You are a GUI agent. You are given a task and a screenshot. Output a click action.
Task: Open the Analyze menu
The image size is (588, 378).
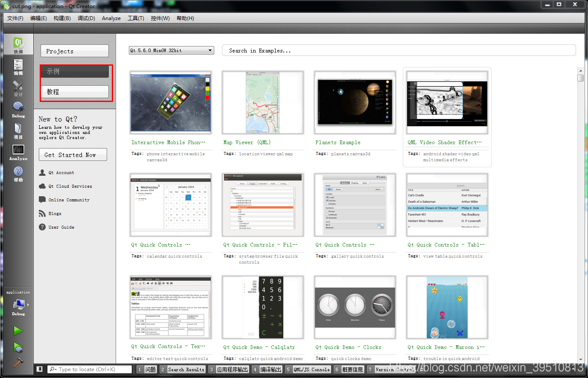click(111, 18)
